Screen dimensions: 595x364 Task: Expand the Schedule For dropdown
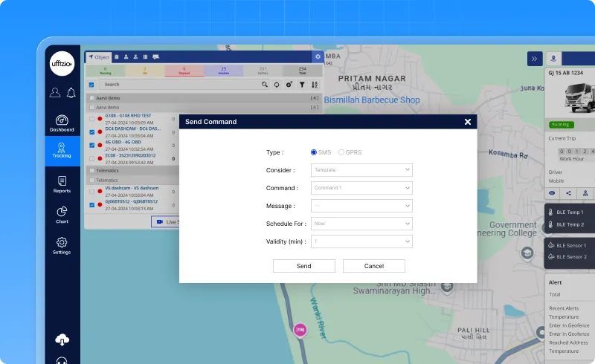[x=361, y=223]
